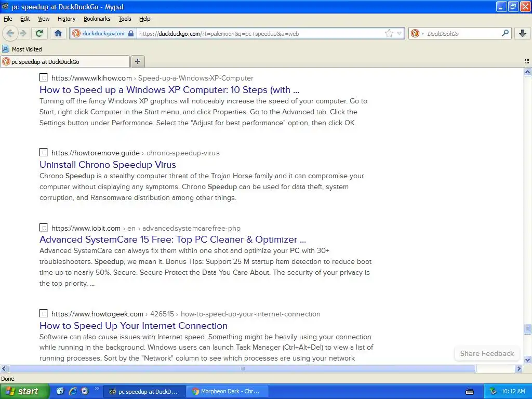Go forward with the forward arrow button
The image size is (532, 399).
click(x=23, y=33)
